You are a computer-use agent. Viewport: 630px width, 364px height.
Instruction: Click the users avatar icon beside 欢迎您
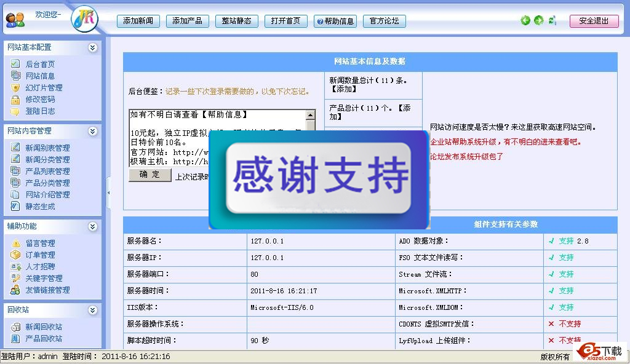15,20
